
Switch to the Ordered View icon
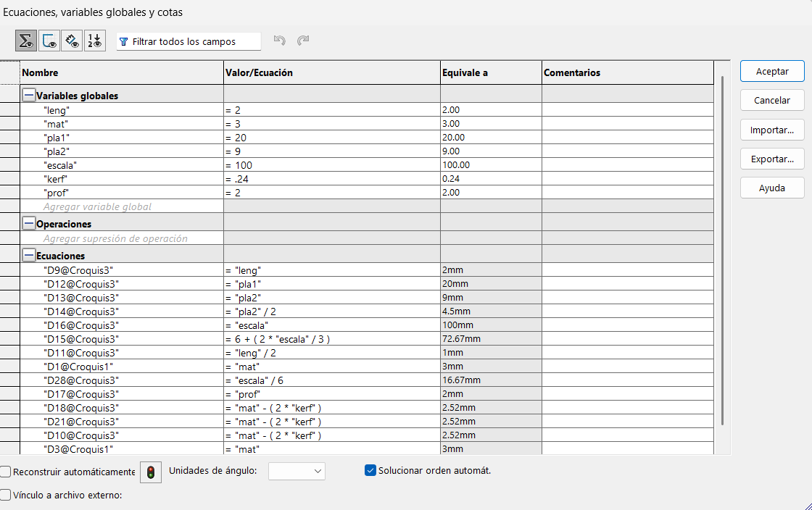click(x=95, y=41)
